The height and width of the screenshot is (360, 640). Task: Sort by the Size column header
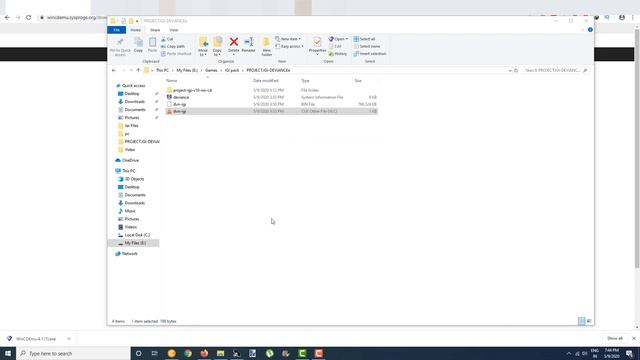coord(358,81)
